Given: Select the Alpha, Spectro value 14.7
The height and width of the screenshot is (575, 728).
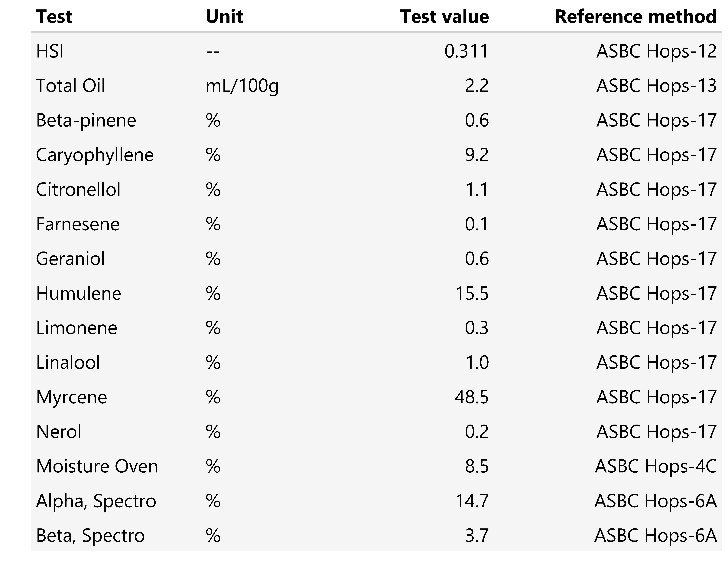Looking at the screenshot, I should click(472, 501).
